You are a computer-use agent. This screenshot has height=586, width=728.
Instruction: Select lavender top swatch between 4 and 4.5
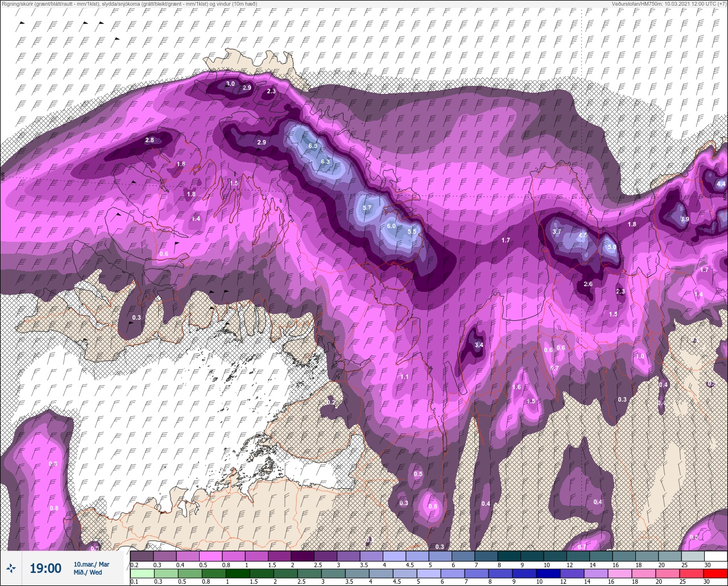coord(394,556)
